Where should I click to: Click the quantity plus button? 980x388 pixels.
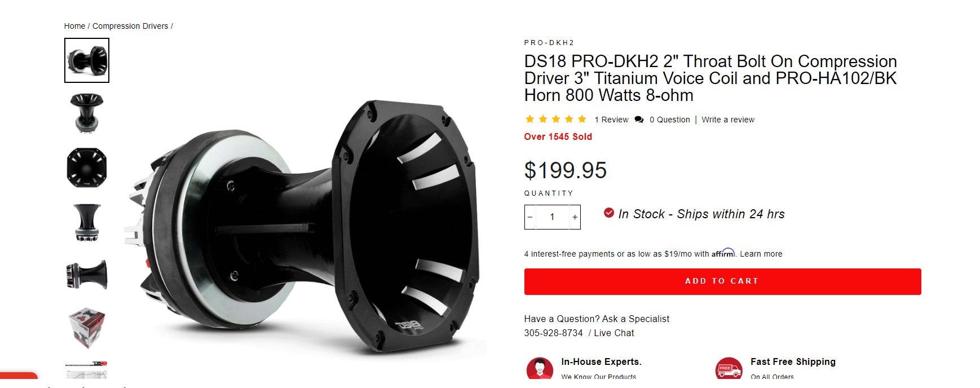point(575,217)
